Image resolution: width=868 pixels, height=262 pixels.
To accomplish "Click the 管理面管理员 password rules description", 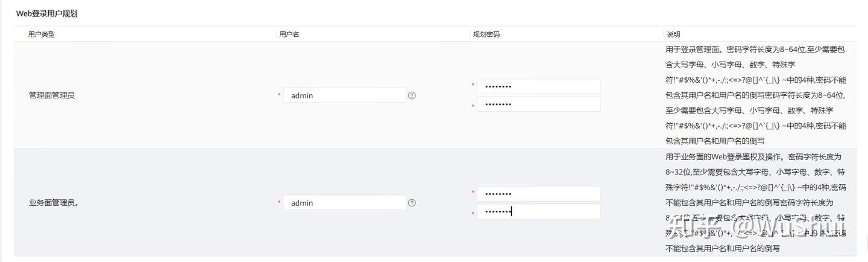I will 756,95.
